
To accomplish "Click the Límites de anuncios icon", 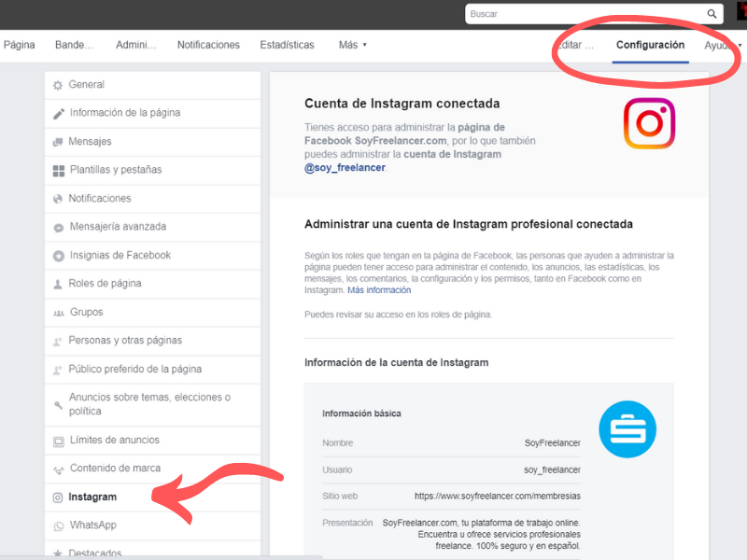I will coord(59,441).
